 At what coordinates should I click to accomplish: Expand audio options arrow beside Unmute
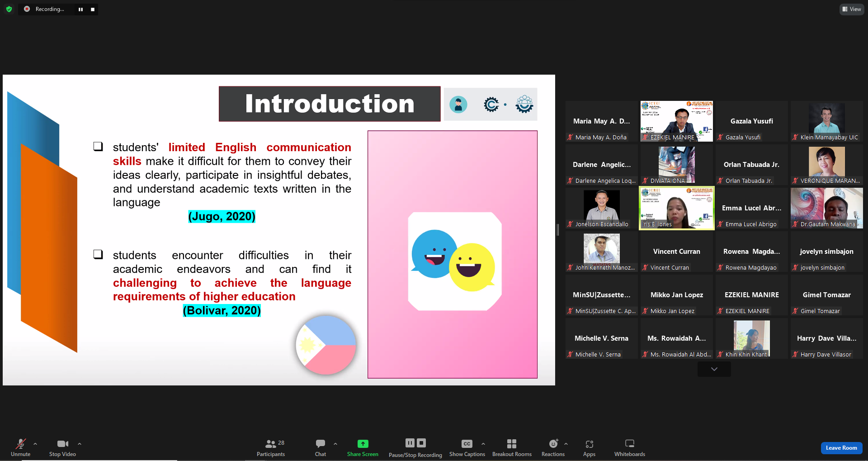pos(35,444)
